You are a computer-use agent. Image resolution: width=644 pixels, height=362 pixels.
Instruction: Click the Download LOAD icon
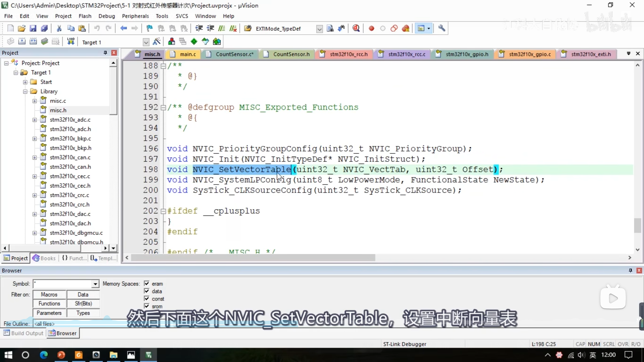pyautogui.click(x=71, y=42)
